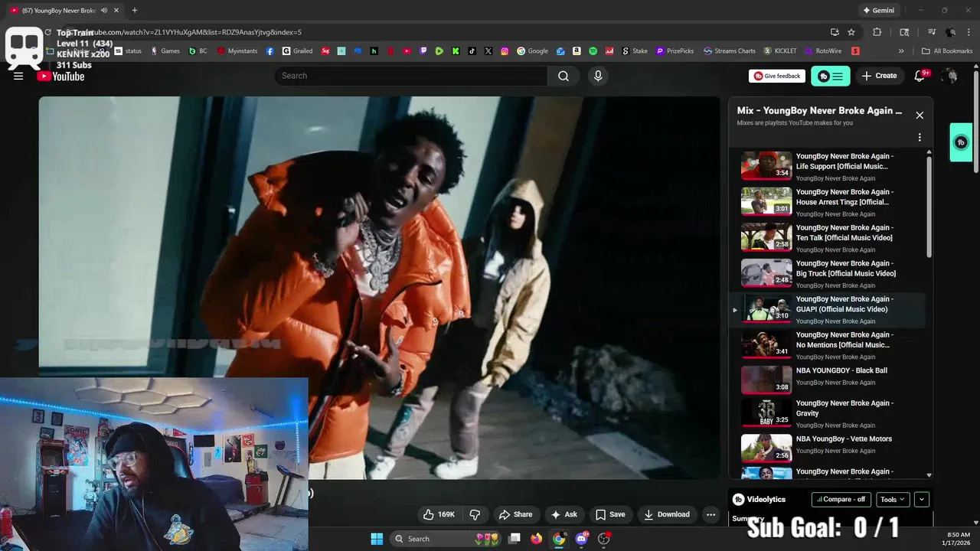Click the teal TubeBuddy menu button in header

click(x=831, y=76)
